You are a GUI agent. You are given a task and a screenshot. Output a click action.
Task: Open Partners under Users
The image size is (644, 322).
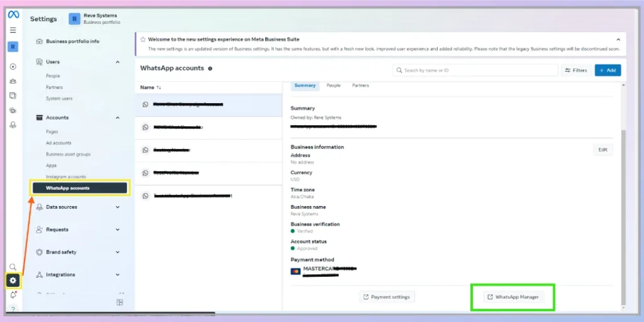click(54, 87)
